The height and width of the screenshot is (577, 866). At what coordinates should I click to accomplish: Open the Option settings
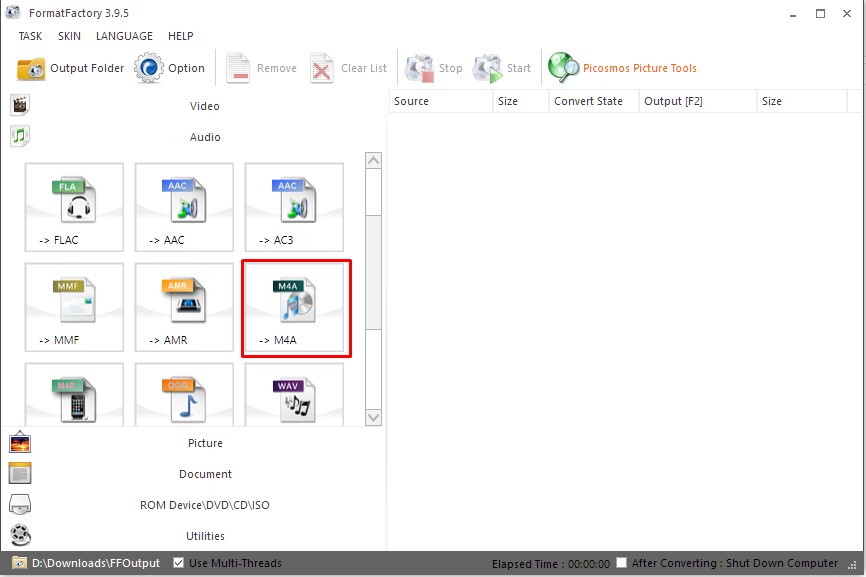[x=170, y=68]
